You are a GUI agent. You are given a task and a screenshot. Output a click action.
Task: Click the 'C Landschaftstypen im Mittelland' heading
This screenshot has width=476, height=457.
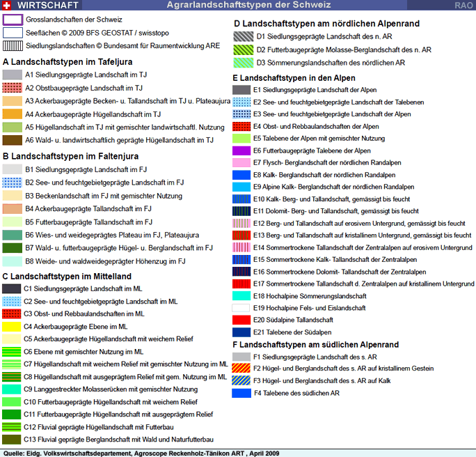point(67,277)
